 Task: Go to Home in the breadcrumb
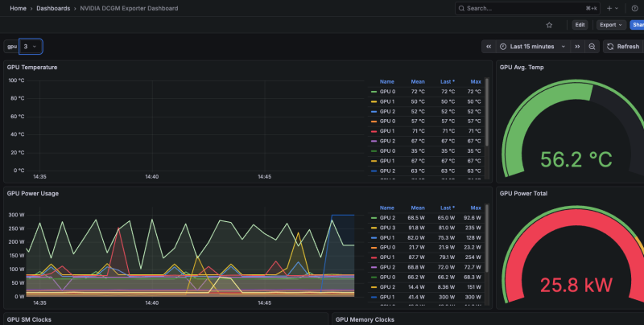(x=18, y=8)
